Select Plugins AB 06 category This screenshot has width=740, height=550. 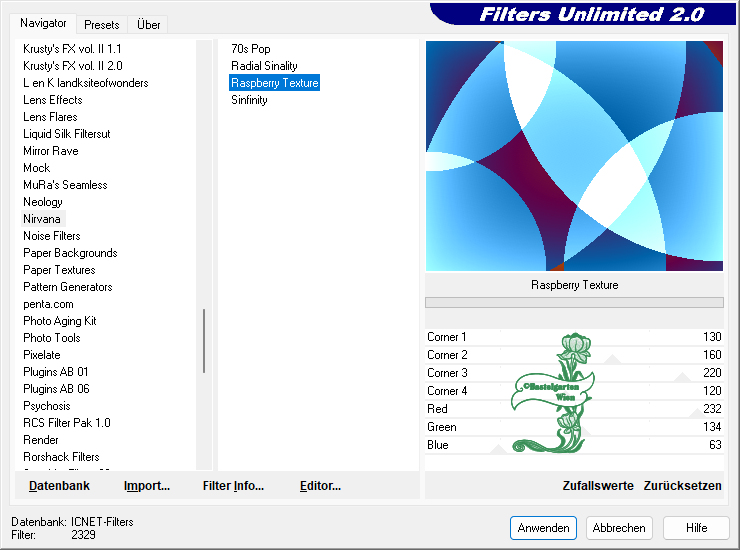click(x=56, y=389)
